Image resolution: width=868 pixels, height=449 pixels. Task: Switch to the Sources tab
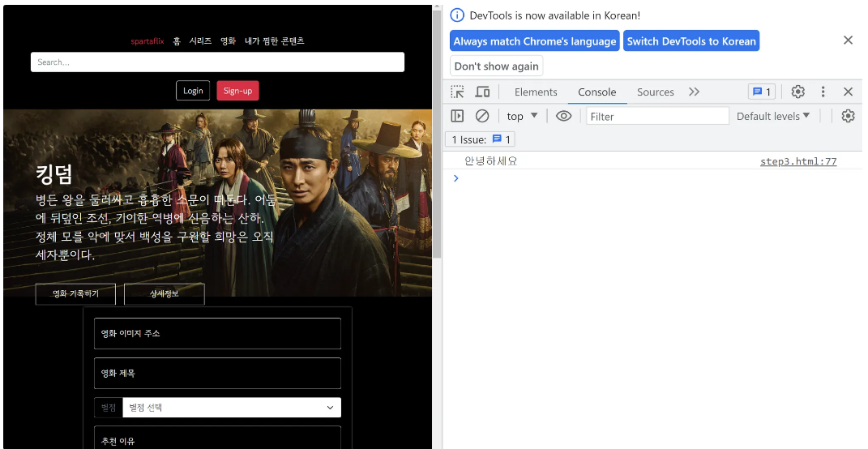tap(656, 92)
